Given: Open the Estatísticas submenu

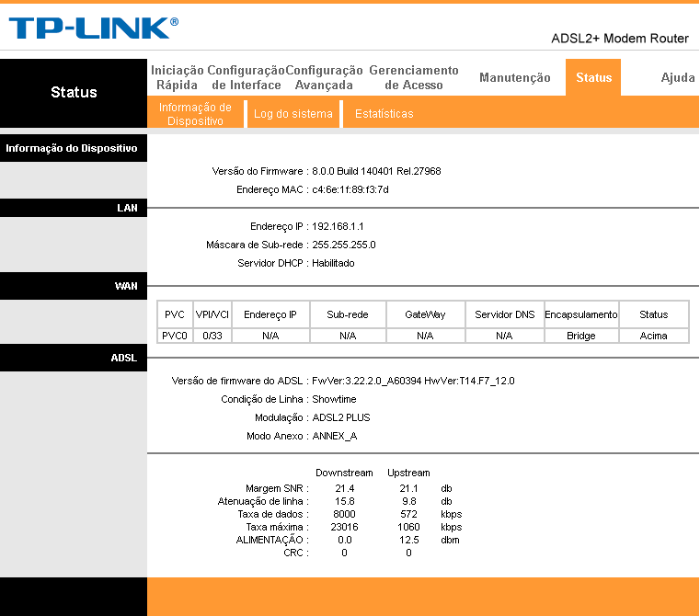Looking at the screenshot, I should click(384, 114).
